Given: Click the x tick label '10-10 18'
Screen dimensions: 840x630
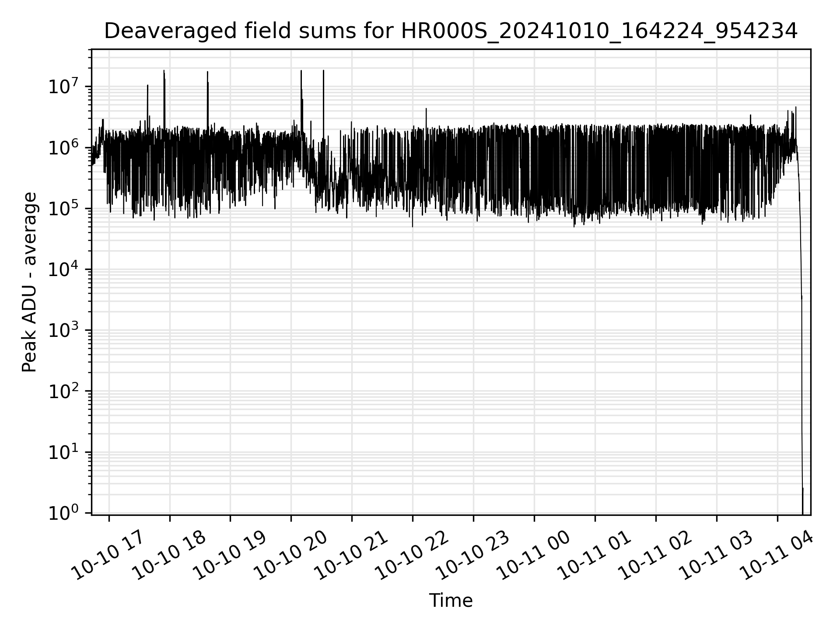Looking at the screenshot, I should 168,555.
